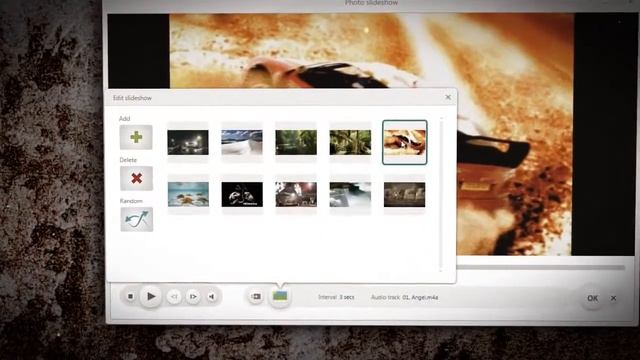This screenshot has width=640, height=360.
Task: Close the Edit slideshow panel
Action: (x=448, y=97)
